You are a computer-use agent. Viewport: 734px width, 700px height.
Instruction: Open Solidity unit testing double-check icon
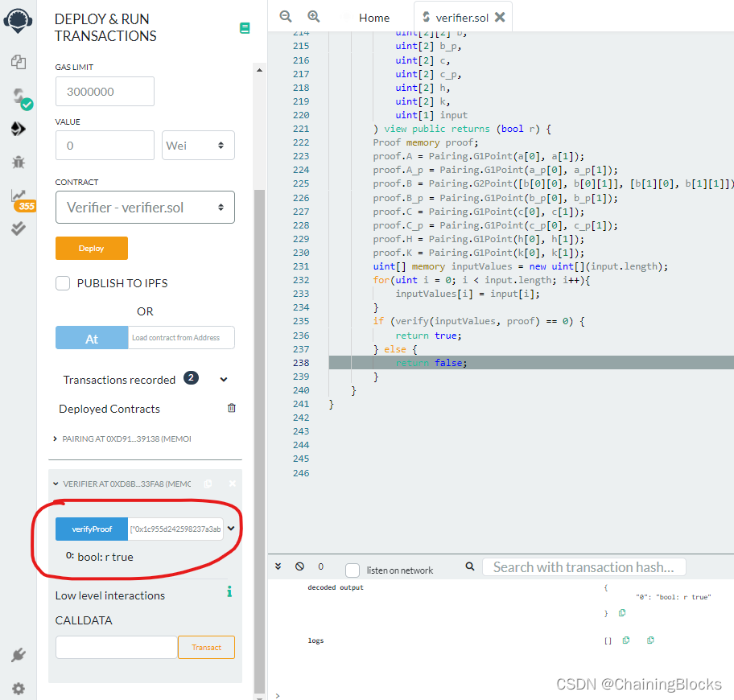tap(19, 229)
